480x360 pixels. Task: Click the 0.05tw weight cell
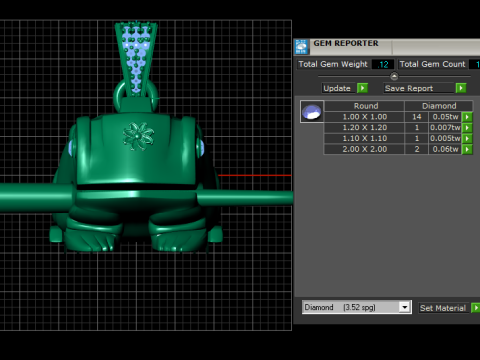tap(445, 117)
